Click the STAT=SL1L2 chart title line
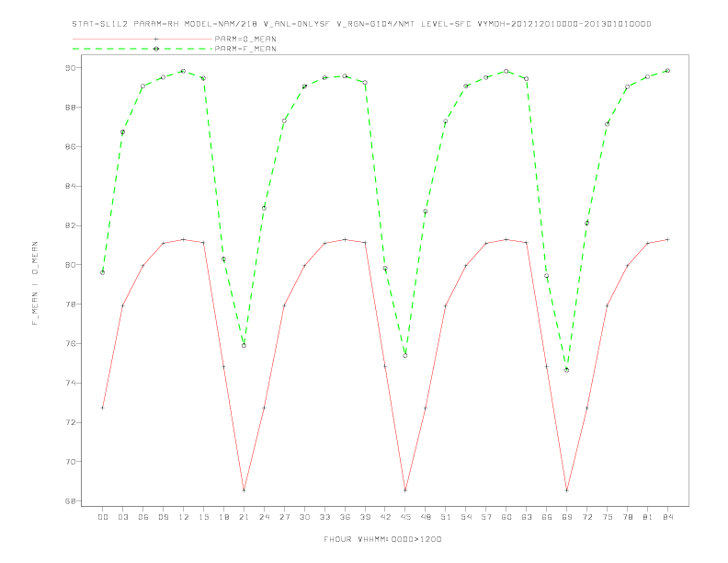This screenshot has width=728, height=563. 361,24
